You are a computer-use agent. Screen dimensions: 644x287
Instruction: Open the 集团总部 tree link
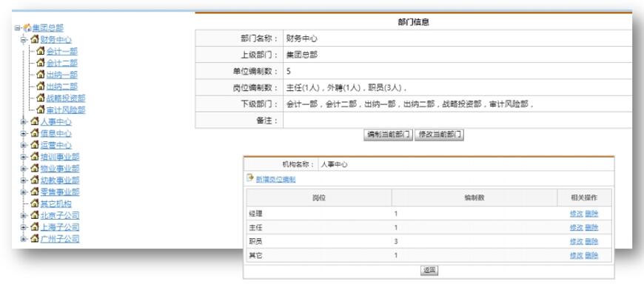pos(48,28)
